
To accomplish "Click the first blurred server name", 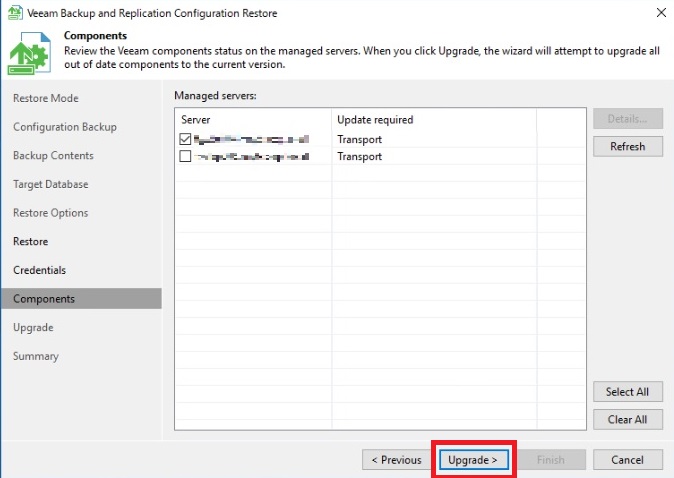I will tap(251, 139).
